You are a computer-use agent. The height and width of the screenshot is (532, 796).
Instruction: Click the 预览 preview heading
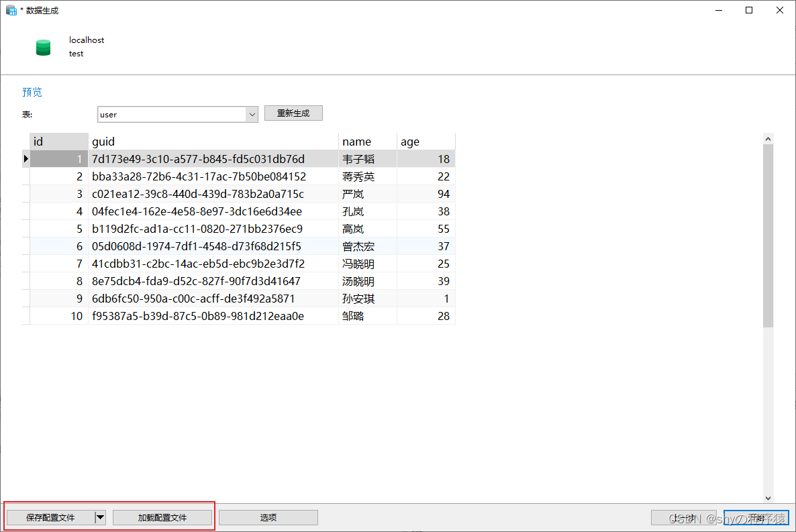[x=32, y=92]
